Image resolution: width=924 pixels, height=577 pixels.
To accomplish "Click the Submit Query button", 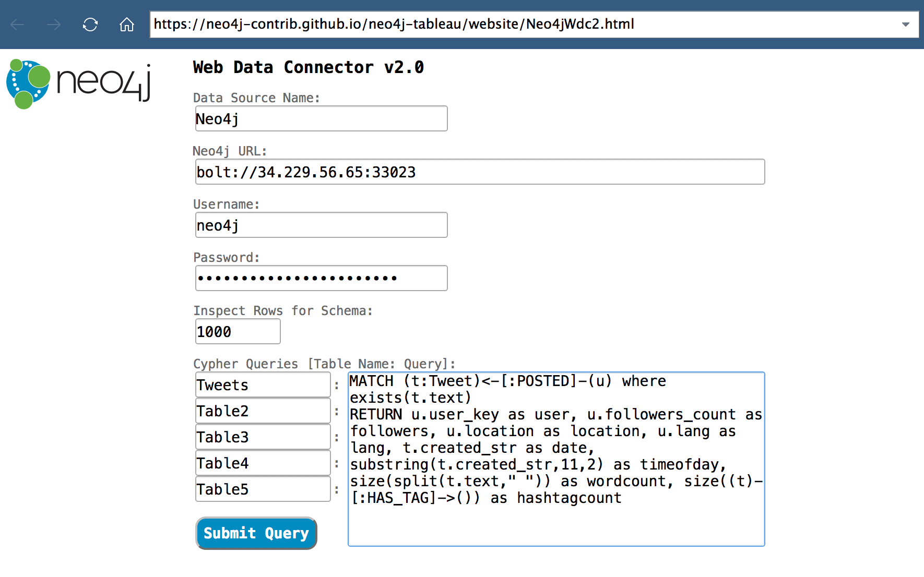I will pos(256,533).
